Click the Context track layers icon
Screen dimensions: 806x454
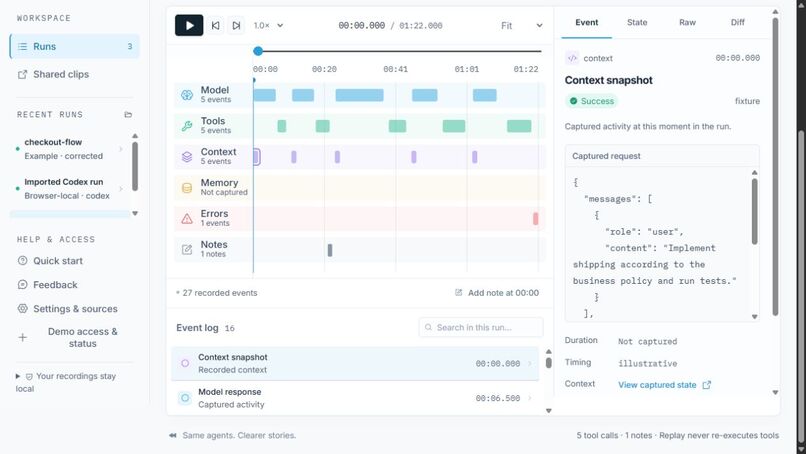pyautogui.click(x=187, y=156)
